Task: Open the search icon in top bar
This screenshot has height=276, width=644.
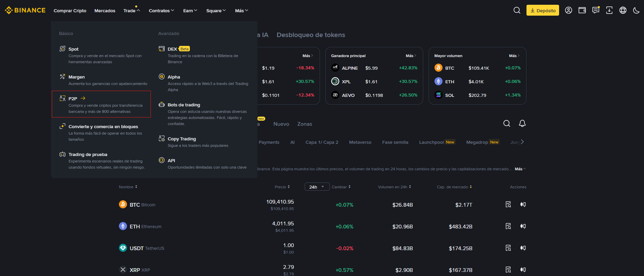Action: tap(517, 10)
